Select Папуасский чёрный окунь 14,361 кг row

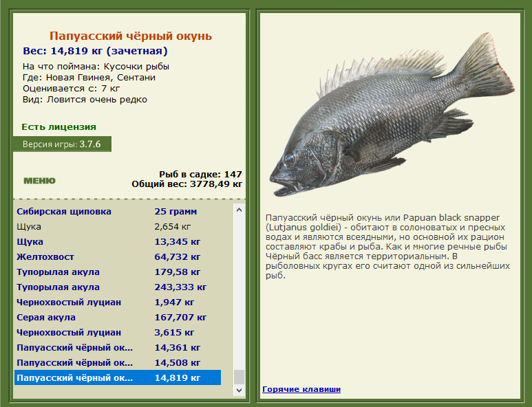pos(118,347)
